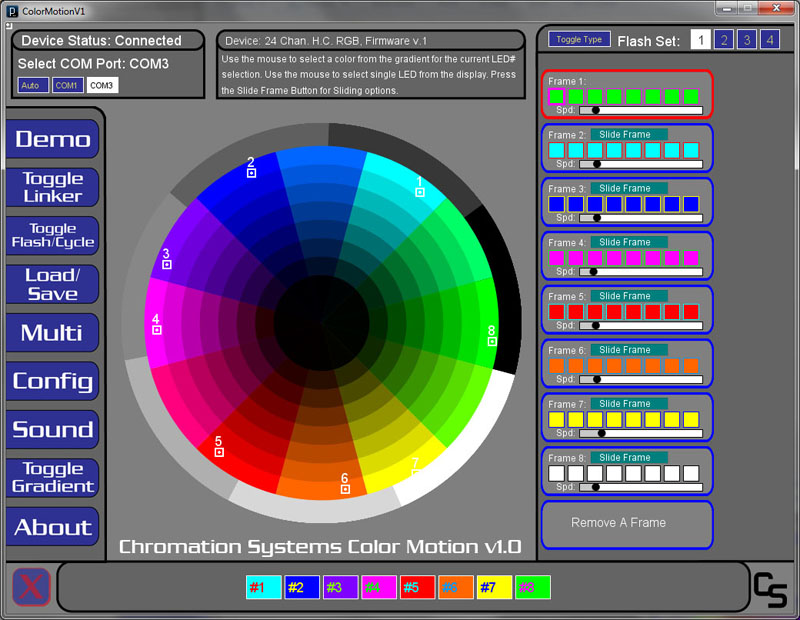Click the ColorMotionV1 title bar app icon
Viewport: 800px width, 620px height.
pyautogui.click(x=12, y=11)
